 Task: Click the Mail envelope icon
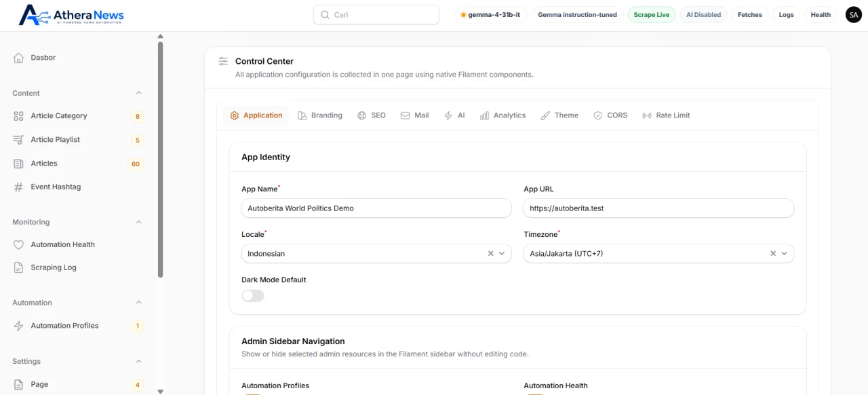tap(406, 115)
